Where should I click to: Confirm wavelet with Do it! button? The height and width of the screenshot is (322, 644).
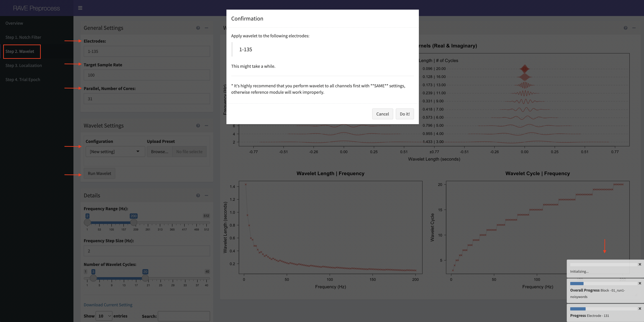pyautogui.click(x=404, y=114)
